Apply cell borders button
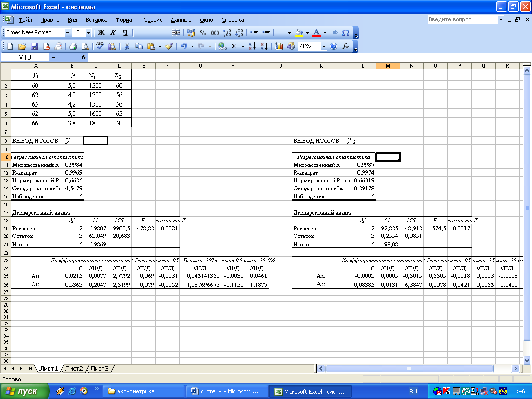 [x=281, y=33]
